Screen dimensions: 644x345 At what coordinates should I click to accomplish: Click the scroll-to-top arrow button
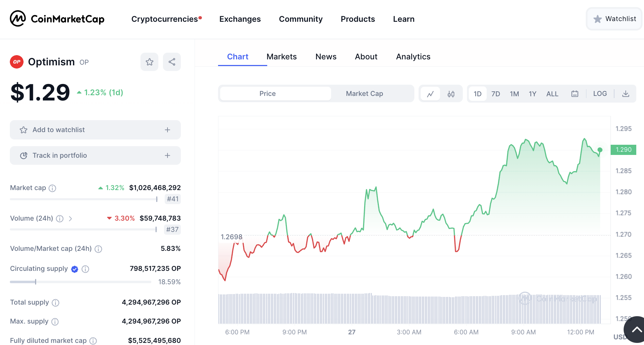pyautogui.click(x=636, y=330)
